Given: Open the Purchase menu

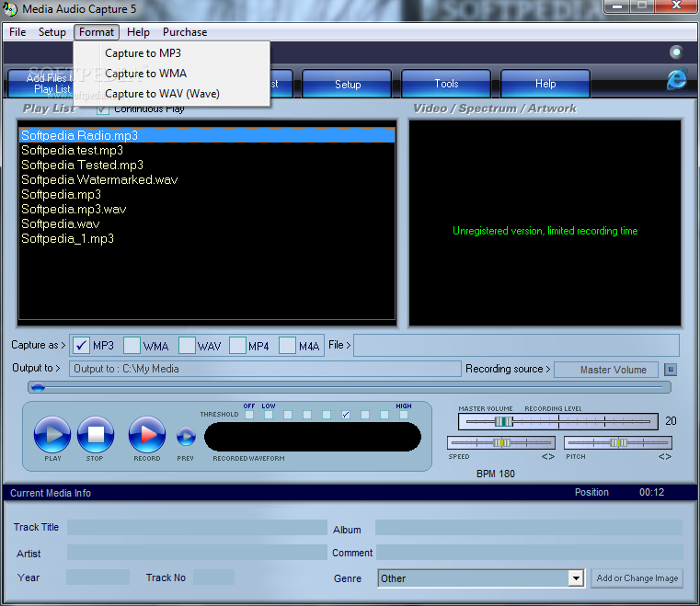Looking at the screenshot, I should point(185,32).
